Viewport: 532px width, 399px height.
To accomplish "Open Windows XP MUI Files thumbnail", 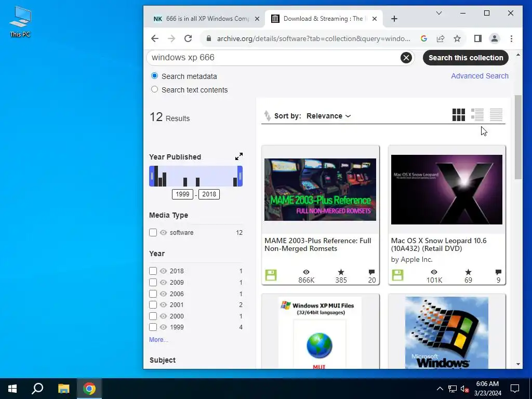I will pos(320,333).
